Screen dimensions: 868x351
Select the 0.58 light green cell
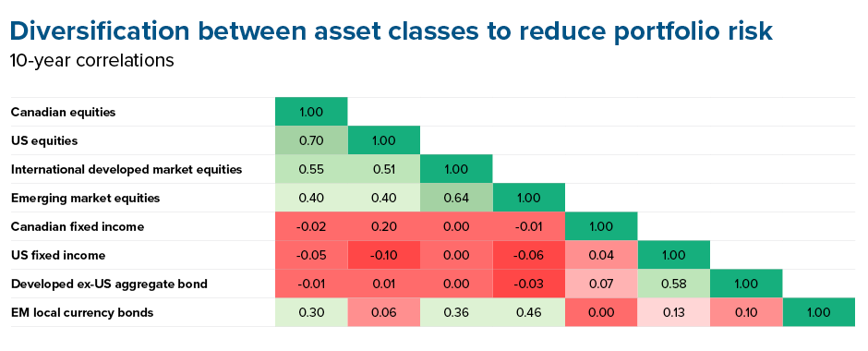(674, 284)
